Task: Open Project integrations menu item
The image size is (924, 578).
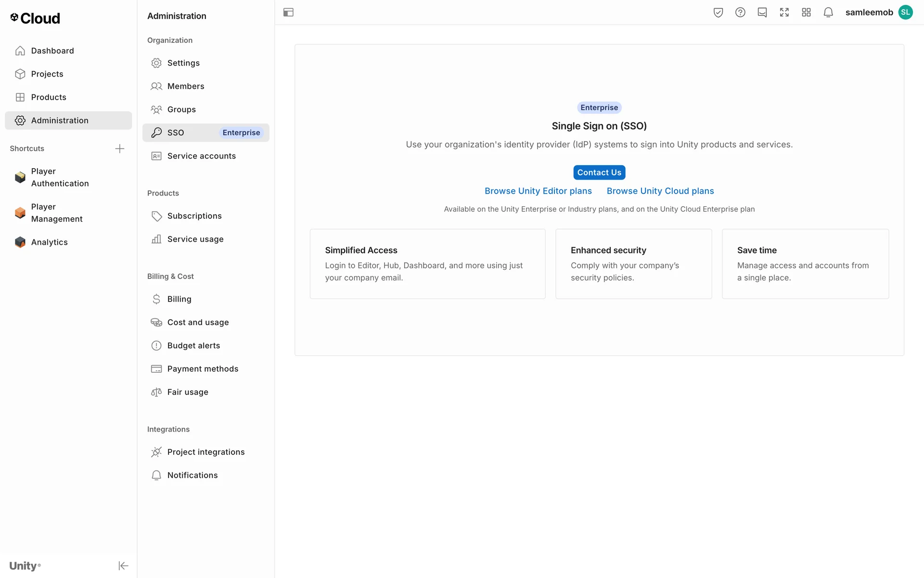Action: click(205, 452)
